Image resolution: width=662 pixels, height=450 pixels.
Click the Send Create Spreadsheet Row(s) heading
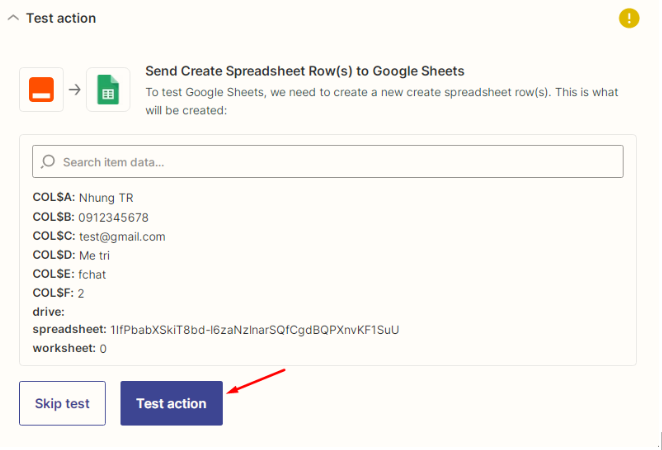[x=305, y=71]
